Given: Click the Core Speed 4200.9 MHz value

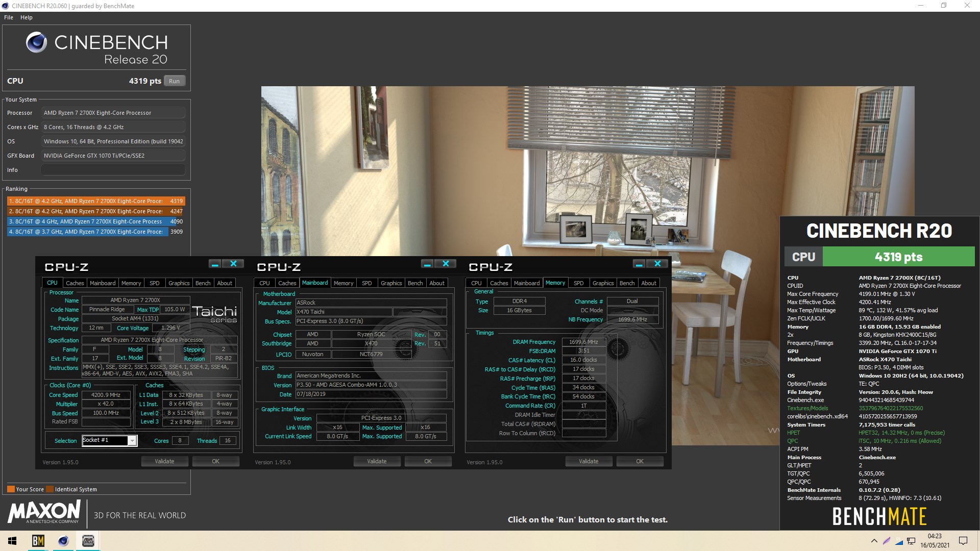Looking at the screenshot, I should (x=106, y=395).
